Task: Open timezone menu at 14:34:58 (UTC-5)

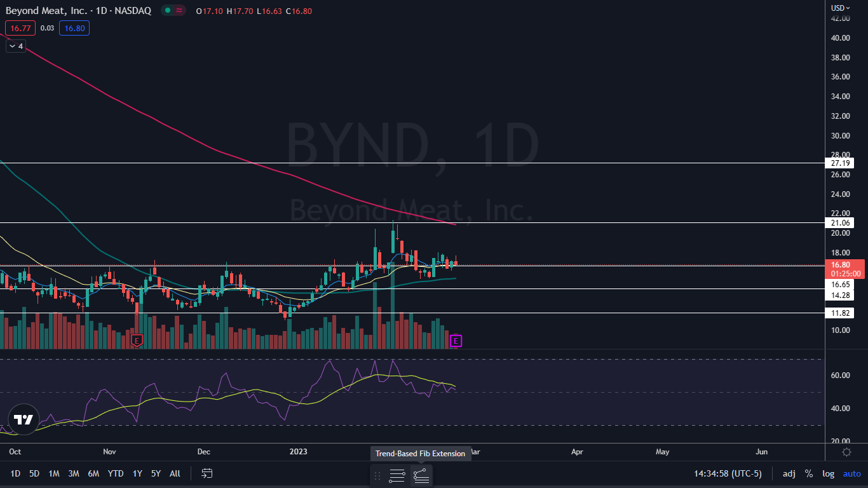Action: pos(728,473)
